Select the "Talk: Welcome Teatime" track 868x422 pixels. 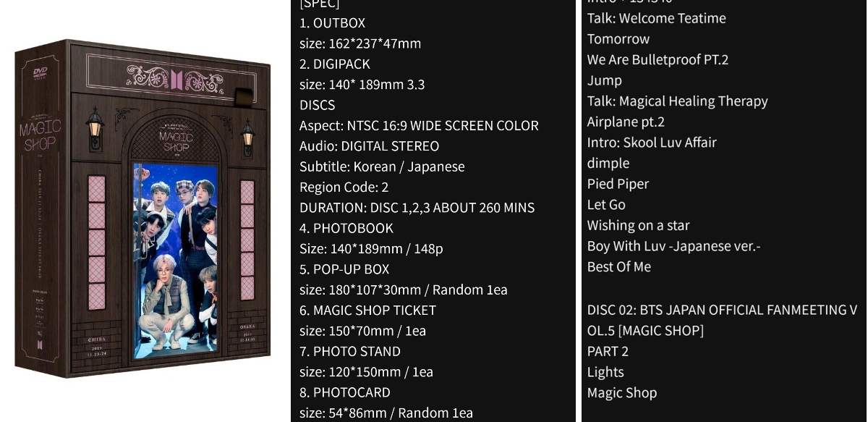click(x=657, y=18)
